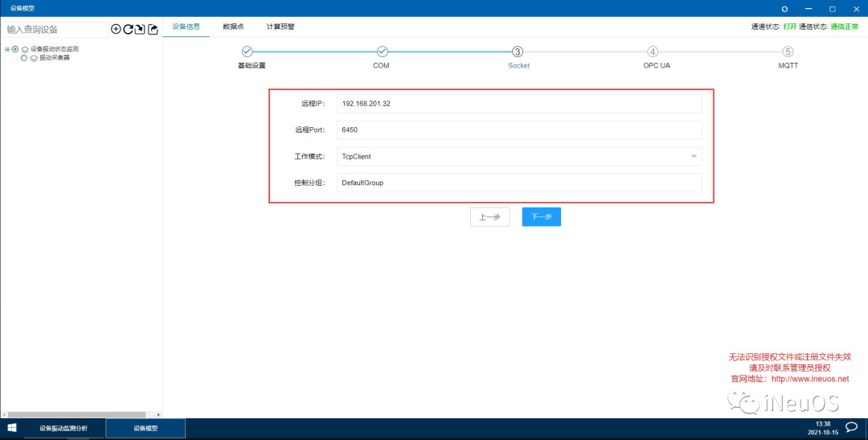Screen dimensions: 868x440
Task: Close the 设备模型 window
Action: [856, 9]
